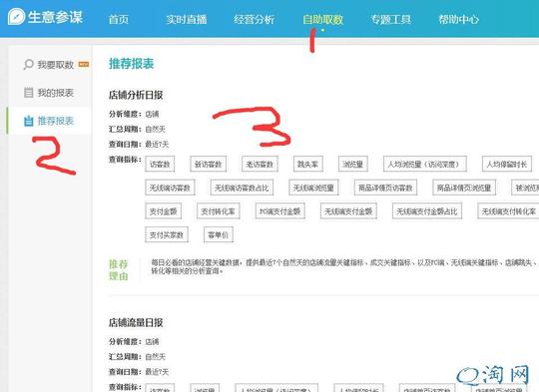Screen dimensions: 539x392
Task: Go to 实时直播 in top navigation
Action: (x=186, y=19)
